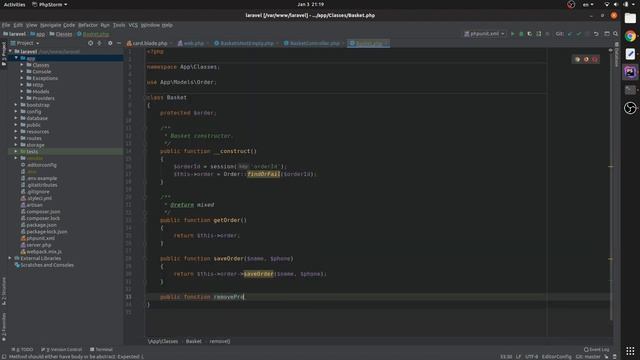The image size is (640, 360).
Task: Click the locate/scroll-from-source target icon in Project panel
Action: pyautogui.click(x=90, y=43)
